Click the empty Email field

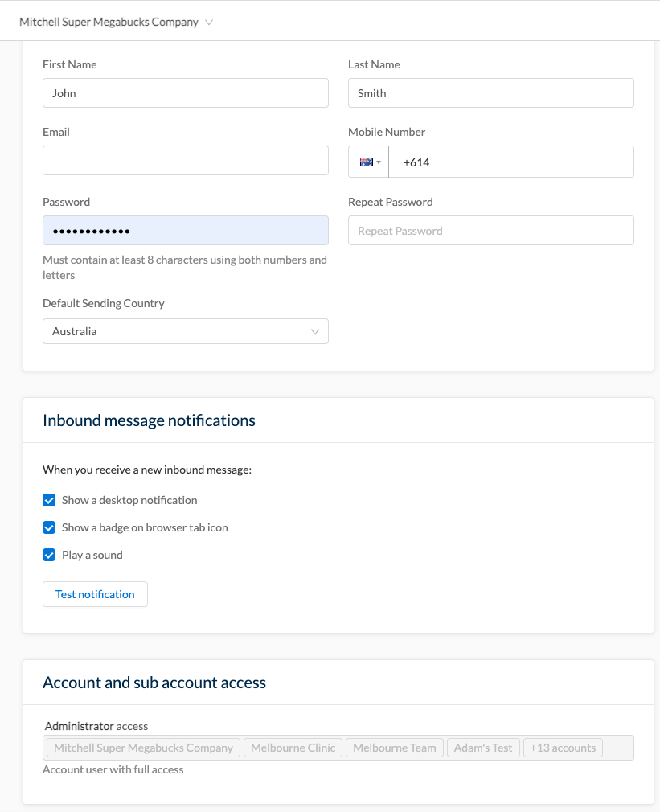point(185,160)
